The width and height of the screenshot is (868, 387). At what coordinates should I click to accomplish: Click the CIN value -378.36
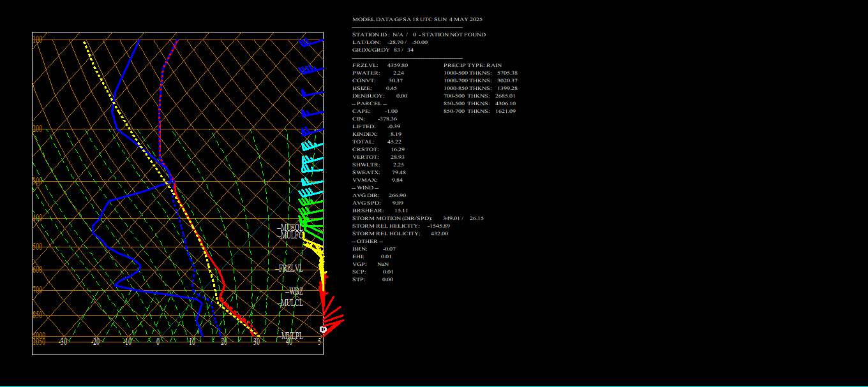[387, 119]
